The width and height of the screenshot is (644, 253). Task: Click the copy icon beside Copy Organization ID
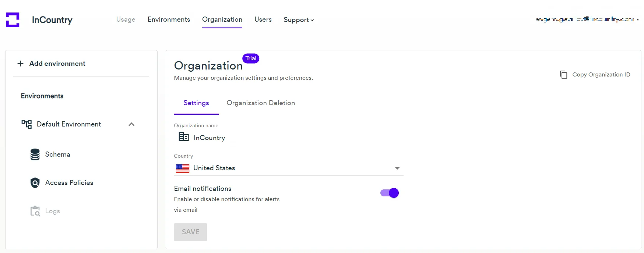(x=563, y=75)
